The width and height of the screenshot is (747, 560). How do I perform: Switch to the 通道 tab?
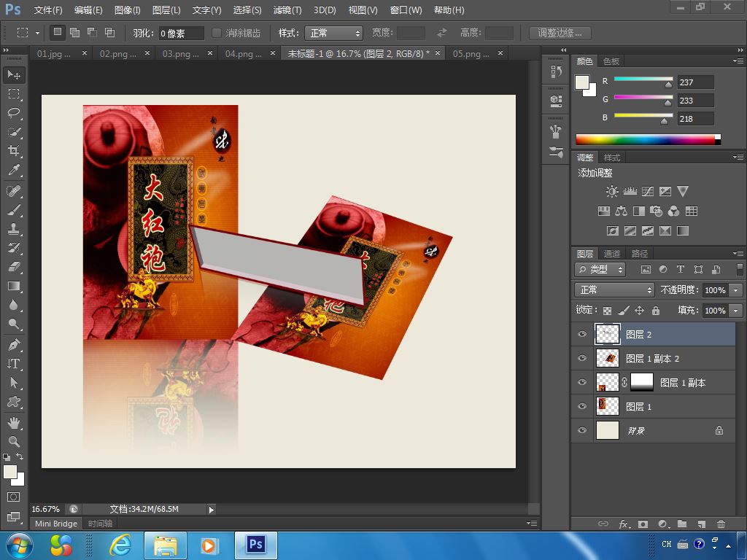(611, 254)
